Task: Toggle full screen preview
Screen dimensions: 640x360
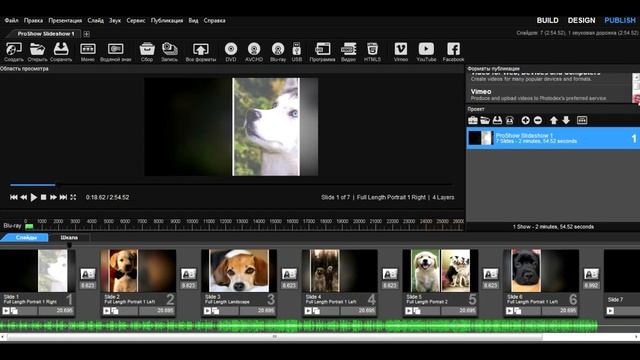Action: coord(73,197)
